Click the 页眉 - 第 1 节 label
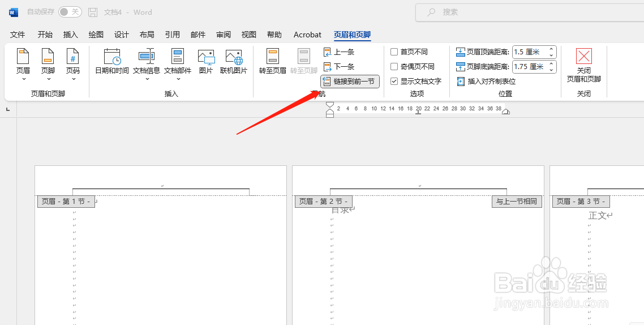 66,202
